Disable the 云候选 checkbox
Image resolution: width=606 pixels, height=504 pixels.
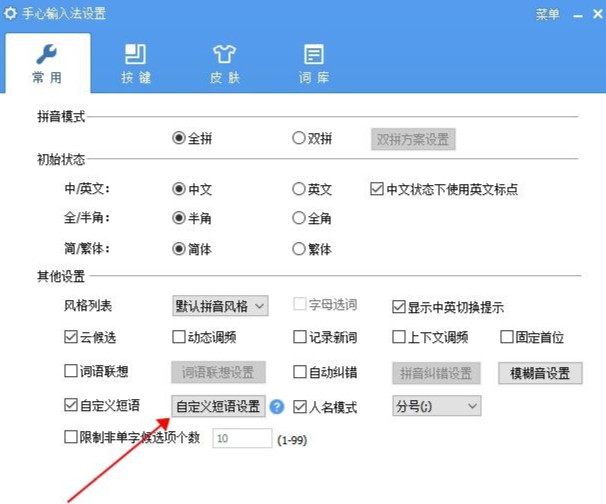pos(71,338)
